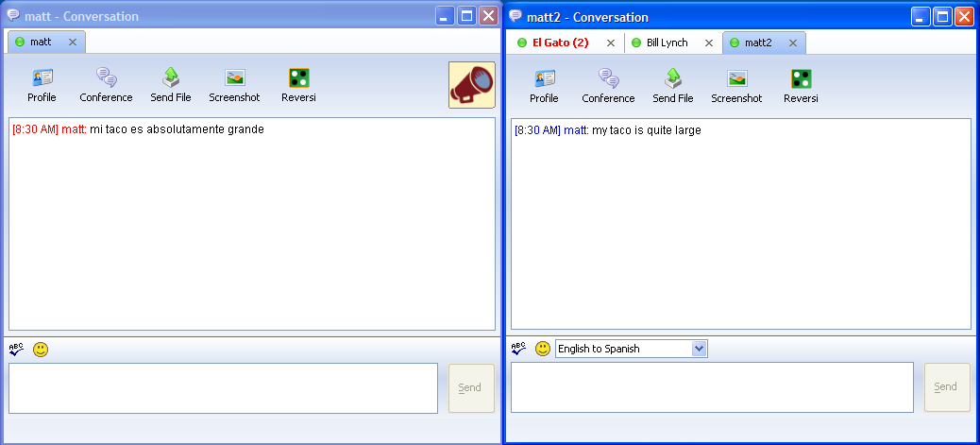Launch Reversi in the matt conversation
This screenshot has height=445, width=980.
(298, 85)
